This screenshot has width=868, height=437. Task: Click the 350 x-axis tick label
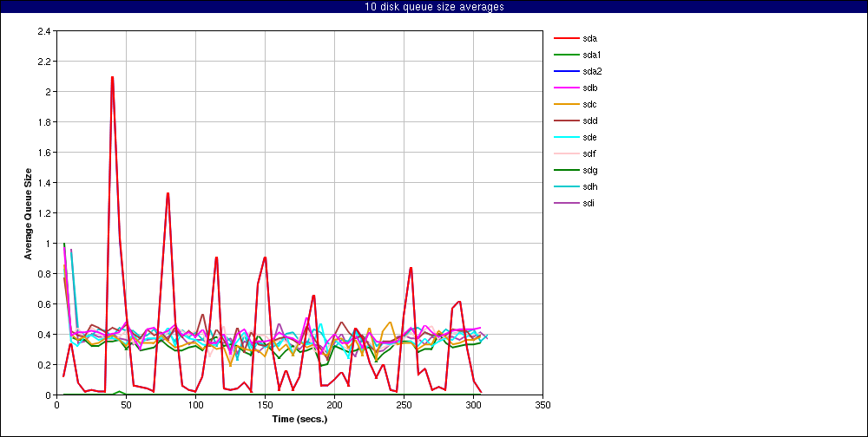click(543, 405)
